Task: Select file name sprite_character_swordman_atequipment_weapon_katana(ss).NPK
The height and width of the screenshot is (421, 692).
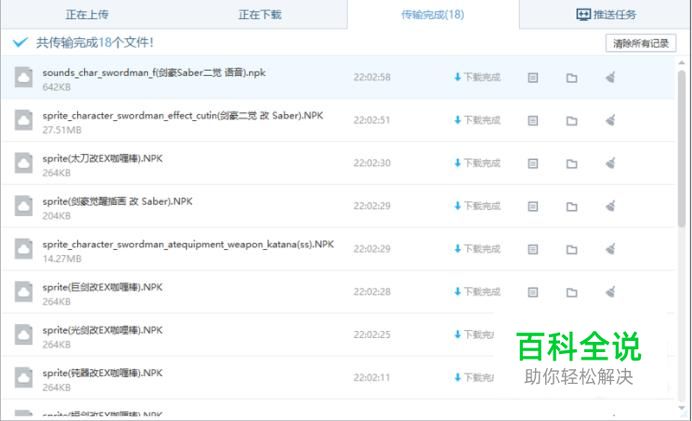Action: [x=188, y=244]
